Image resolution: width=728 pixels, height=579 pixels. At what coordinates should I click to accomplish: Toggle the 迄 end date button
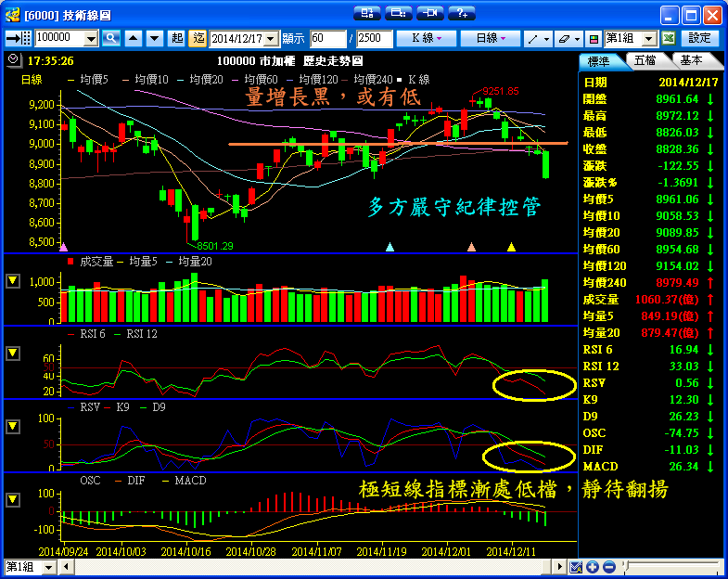198,38
